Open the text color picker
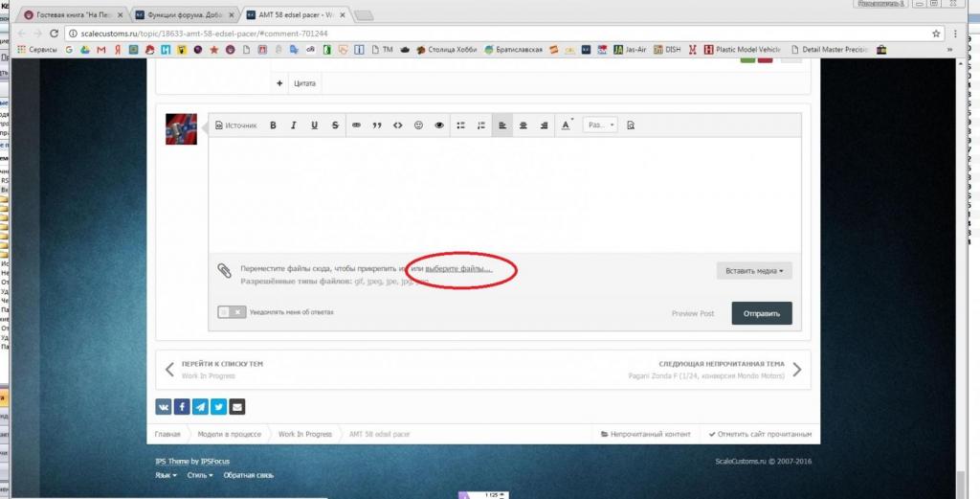The image size is (980, 499). tap(567, 125)
